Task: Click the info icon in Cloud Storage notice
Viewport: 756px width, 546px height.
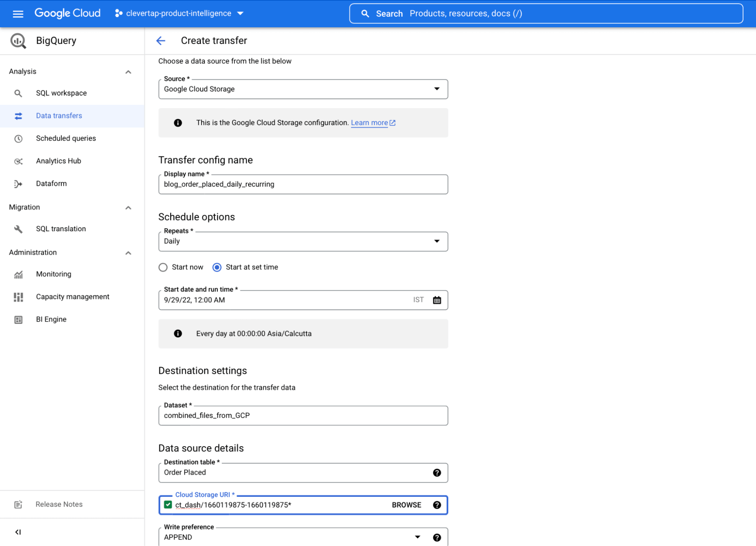Action: [x=178, y=123]
